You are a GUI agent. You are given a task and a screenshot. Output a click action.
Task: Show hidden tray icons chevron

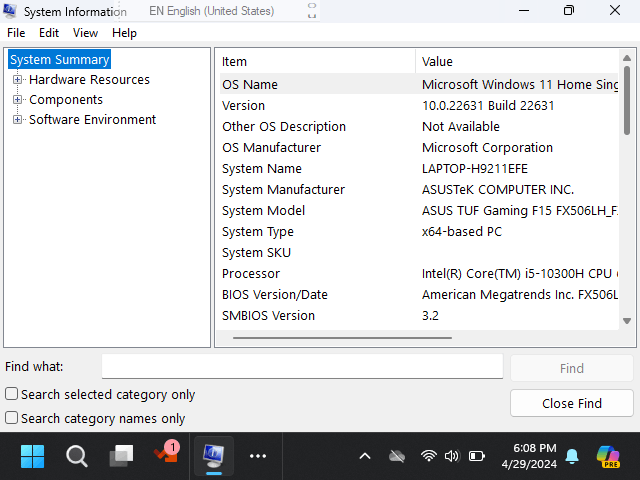tap(365, 456)
